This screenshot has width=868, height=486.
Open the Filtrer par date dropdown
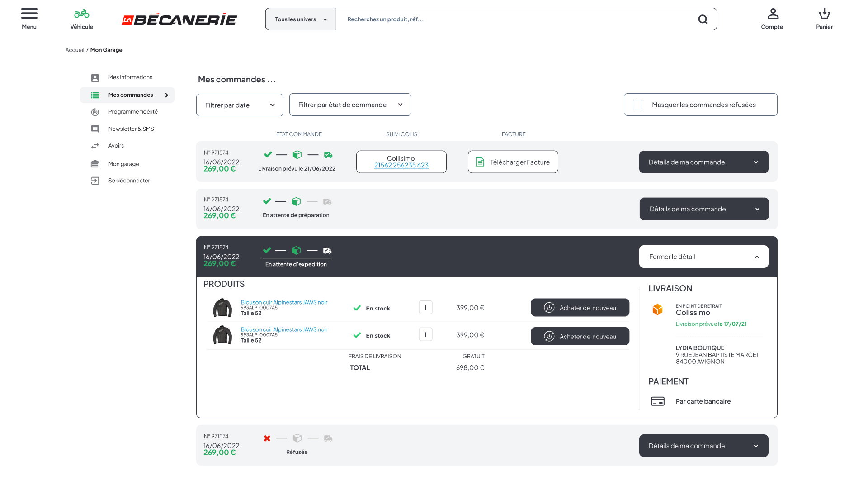[240, 105]
